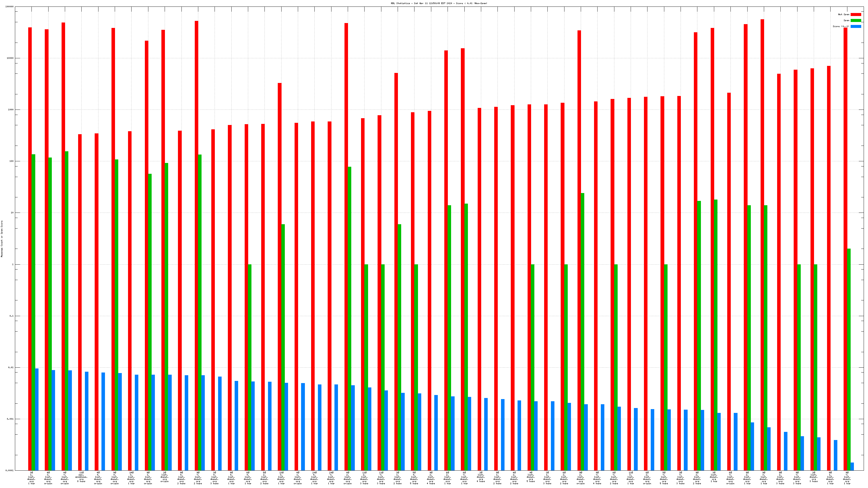Screen dimensions: 868x488
Task: Click the 0.0001 y-axis tick label
Action: pos(10,470)
